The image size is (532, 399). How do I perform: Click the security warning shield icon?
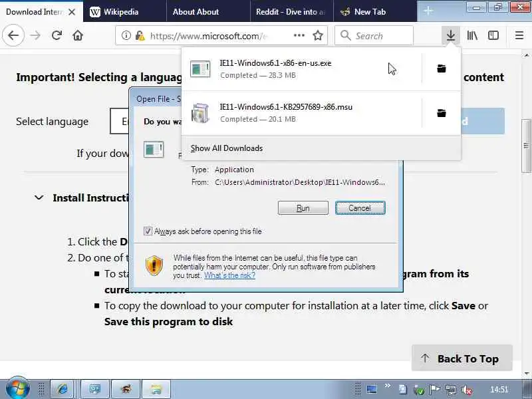coord(154,265)
